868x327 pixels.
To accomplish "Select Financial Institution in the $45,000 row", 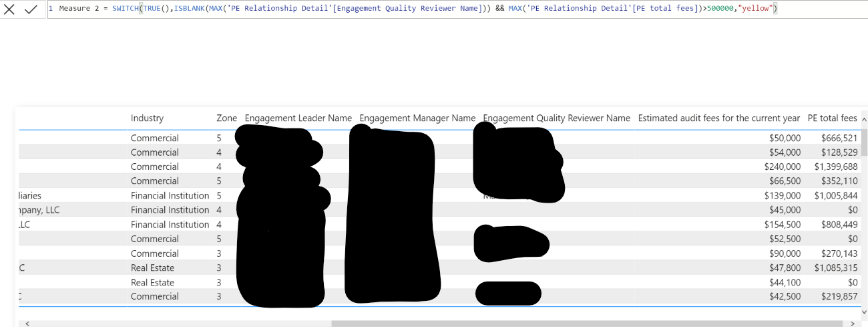I will coord(170,210).
